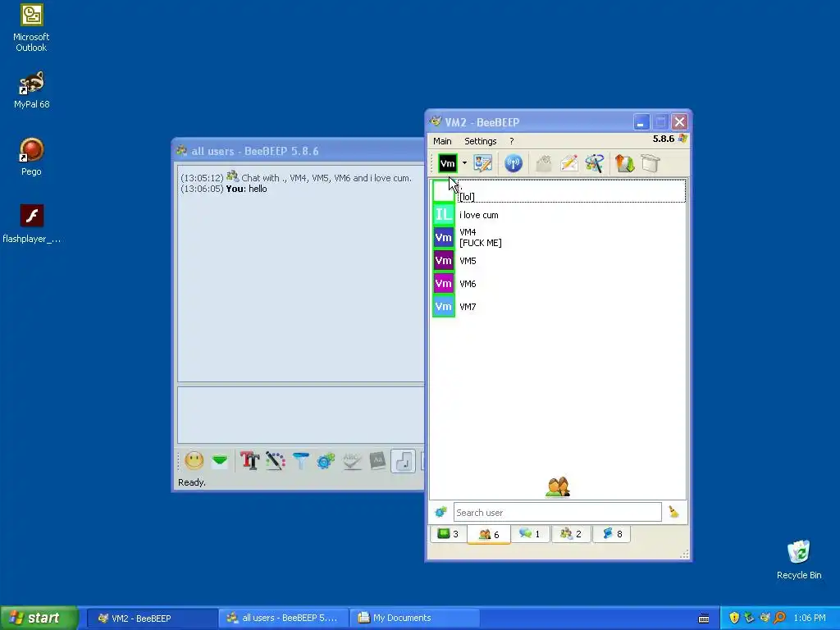Open Pego desktop icon
Image resolution: width=840 pixels, height=630 pixels.
coord(31,157)
